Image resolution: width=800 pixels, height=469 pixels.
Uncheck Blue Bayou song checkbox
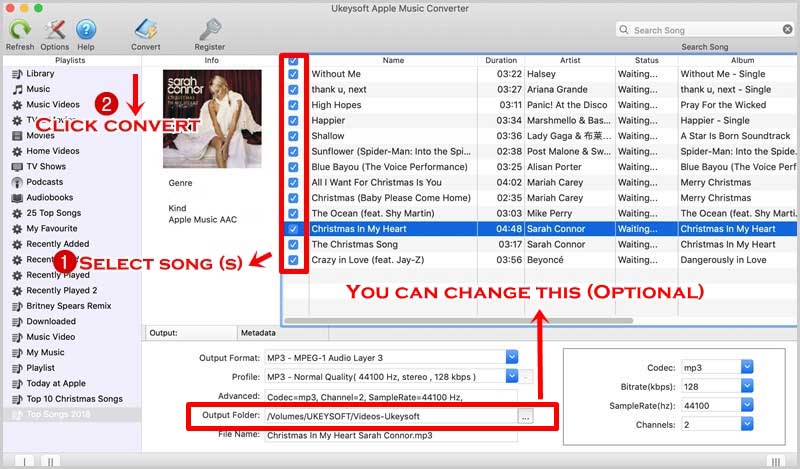pos(293,167)
